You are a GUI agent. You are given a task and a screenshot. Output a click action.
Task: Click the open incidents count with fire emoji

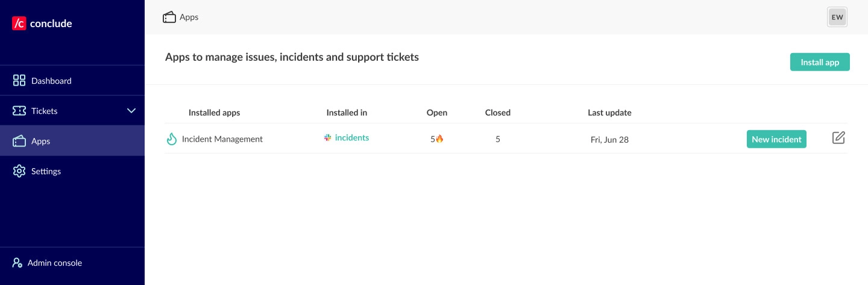pyautogui.click(x=436, y=139)
